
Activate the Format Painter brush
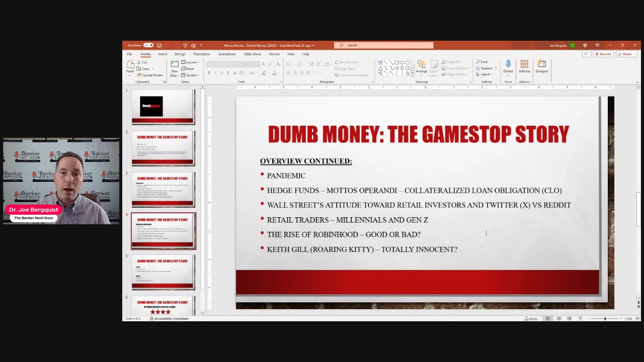[150, 75]
